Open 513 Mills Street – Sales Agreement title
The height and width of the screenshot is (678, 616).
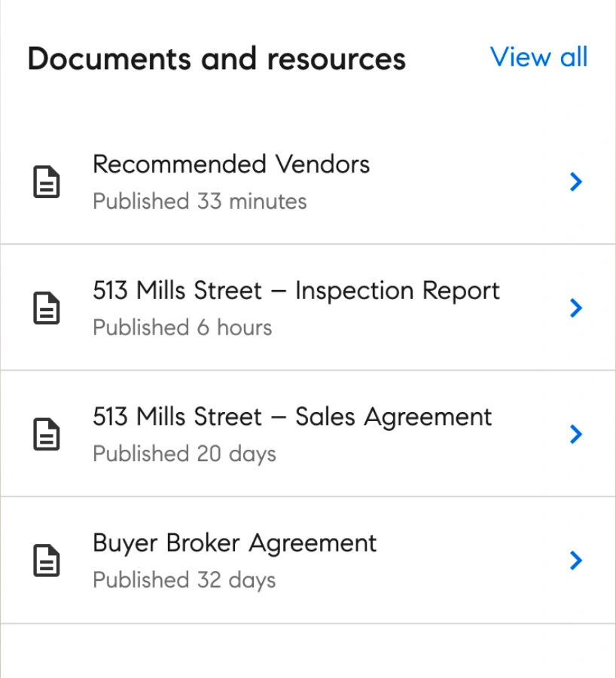click(292, 417)
